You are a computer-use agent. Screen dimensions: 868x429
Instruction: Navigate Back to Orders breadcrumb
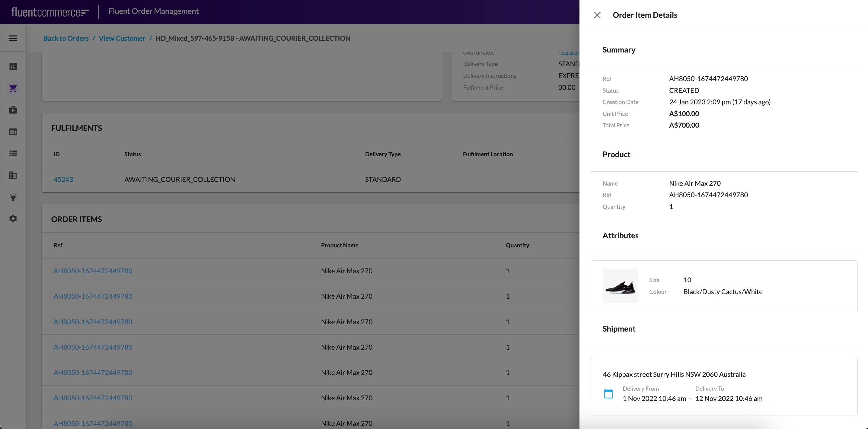[66, 38]
